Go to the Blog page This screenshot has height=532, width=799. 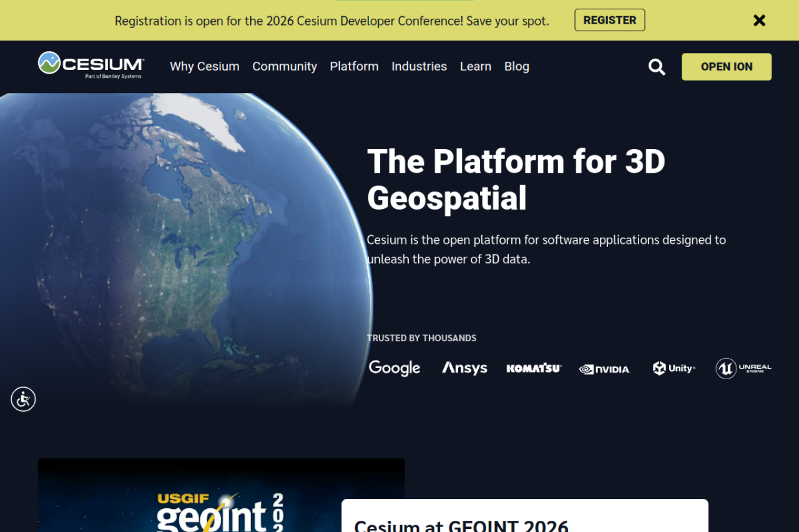(517, 66)
